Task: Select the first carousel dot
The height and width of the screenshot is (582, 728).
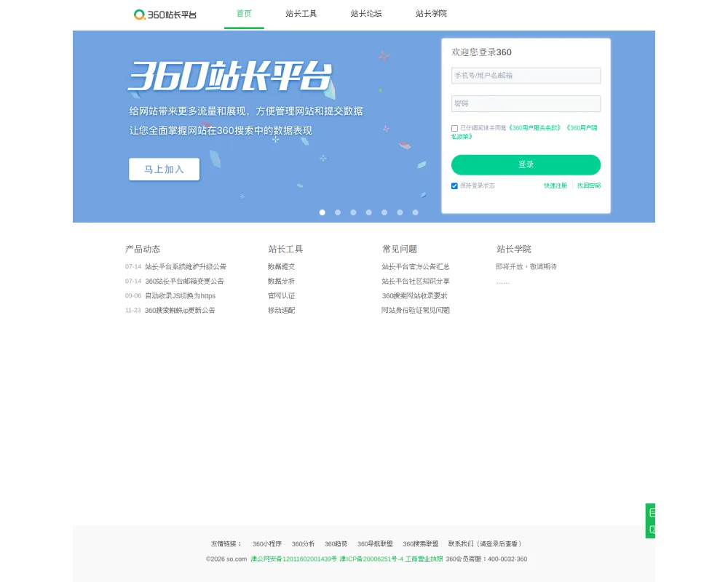Action: pyautogui.click(x=323, y=212)
